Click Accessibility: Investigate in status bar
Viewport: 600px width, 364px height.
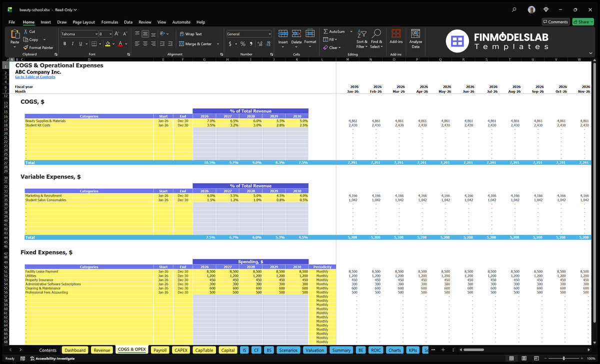pos(52,359)
